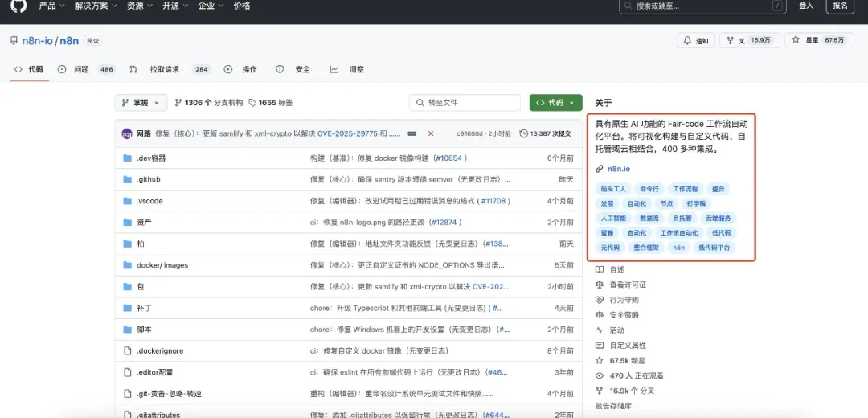Click the 叉 fork button showing 16.9万

click(x=750, y=40)
